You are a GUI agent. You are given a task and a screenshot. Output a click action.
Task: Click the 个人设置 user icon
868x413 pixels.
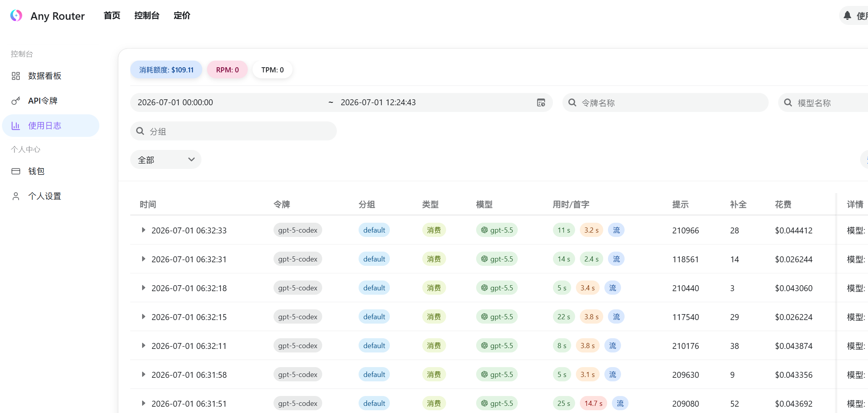click(x=16, y=196)
